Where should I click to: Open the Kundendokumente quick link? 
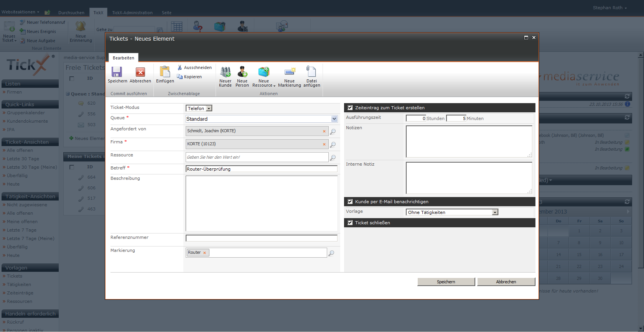tap(27, 121)
